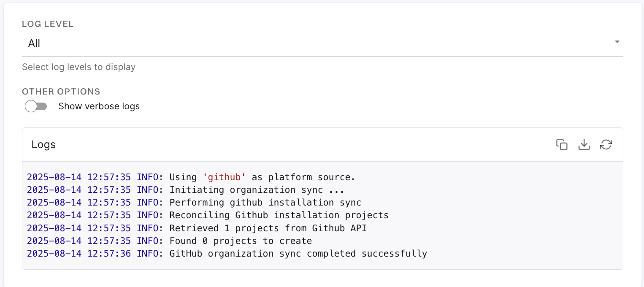Click the Logs panel header

[x=43, y=144]
